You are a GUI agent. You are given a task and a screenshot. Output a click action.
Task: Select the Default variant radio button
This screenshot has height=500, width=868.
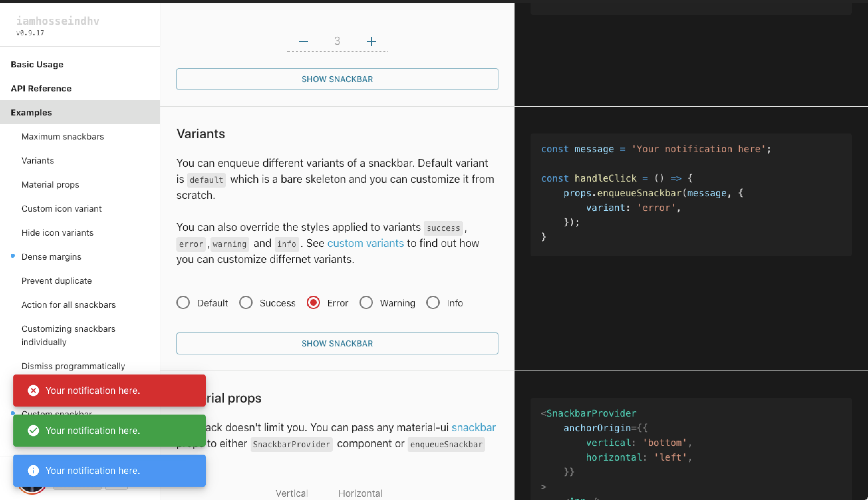(183, 302)
